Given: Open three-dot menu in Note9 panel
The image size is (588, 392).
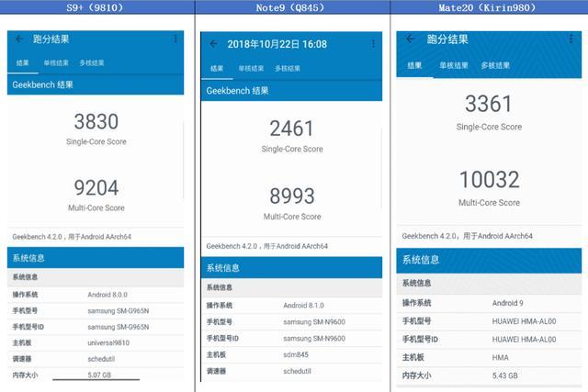Looking at the screenshot, I should [x=374, y=44].
